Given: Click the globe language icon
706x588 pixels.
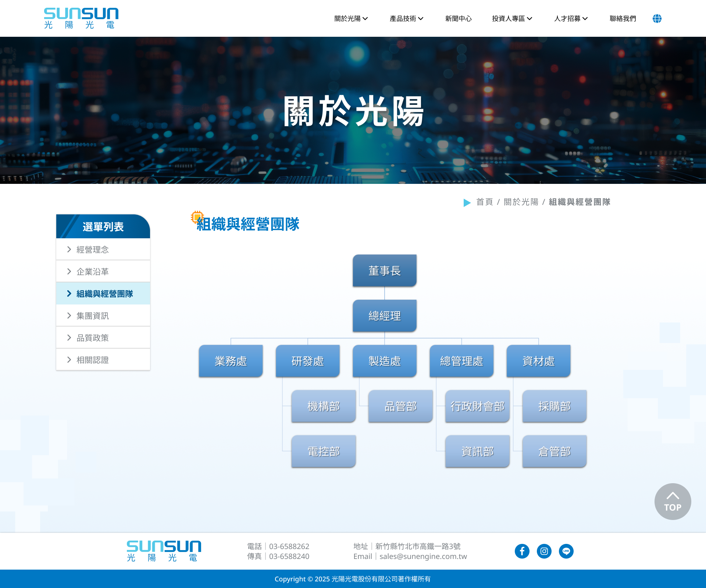Looking at the screenshot, I should pyautogui.click(x=657, y=18).
